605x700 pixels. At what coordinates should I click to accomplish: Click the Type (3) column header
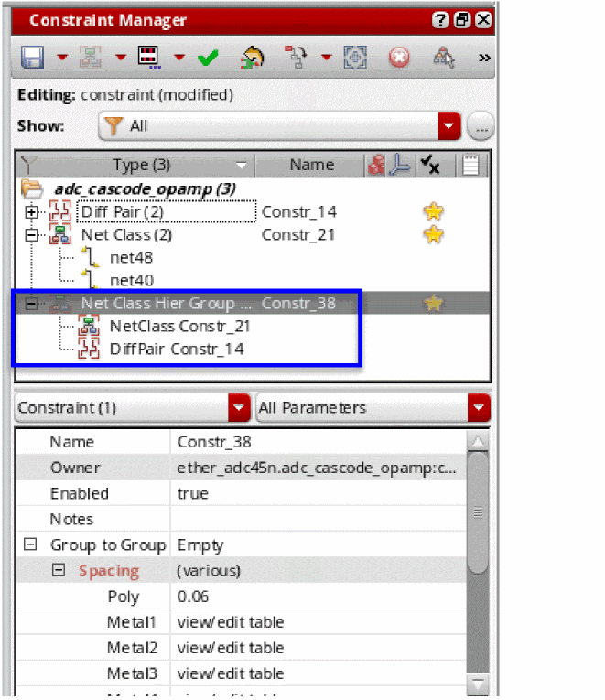(141, 165)
